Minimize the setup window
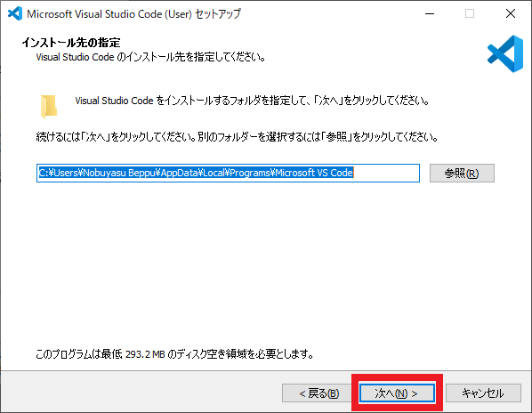532x413 pixels. point(430,13)
